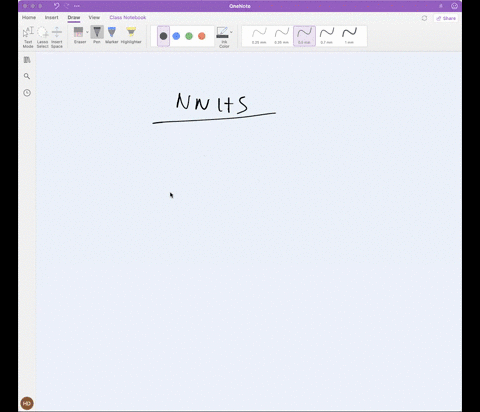Viewport: 480px width, 412px height.
Task: Click the handwritten title on the canvas
Action: tap(212, 103)
